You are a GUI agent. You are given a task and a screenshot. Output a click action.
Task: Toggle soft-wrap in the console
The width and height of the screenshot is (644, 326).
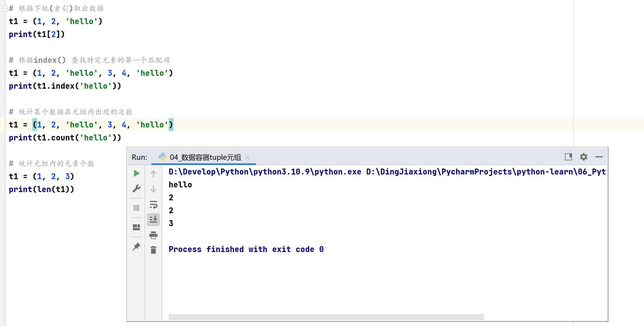(153, 205)
